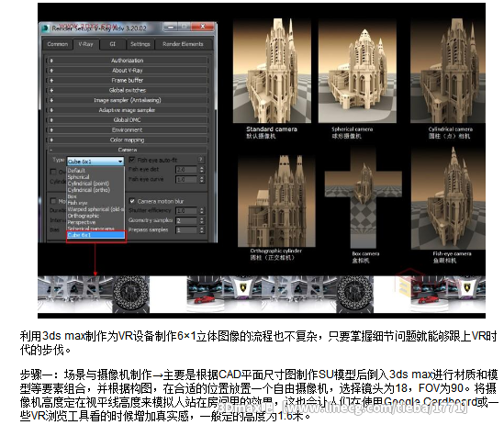
Task: Click the Fish eye curve value field
Action: (x=186, y=179)
